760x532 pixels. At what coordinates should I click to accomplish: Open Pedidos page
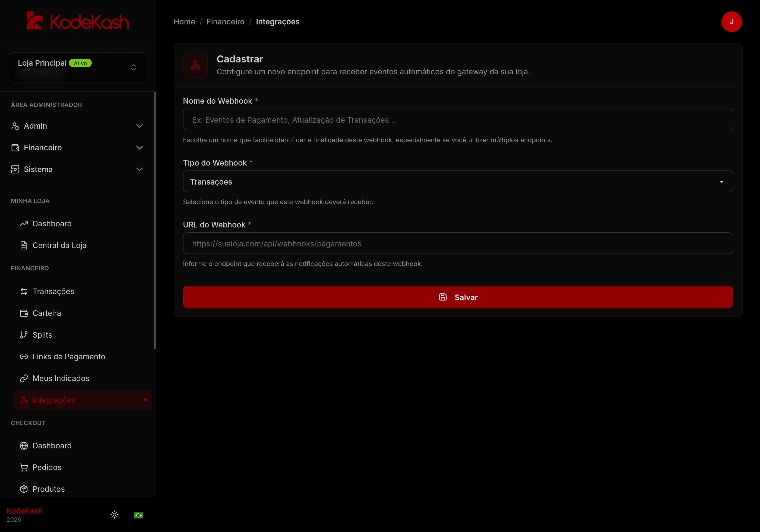click(82, 467)
